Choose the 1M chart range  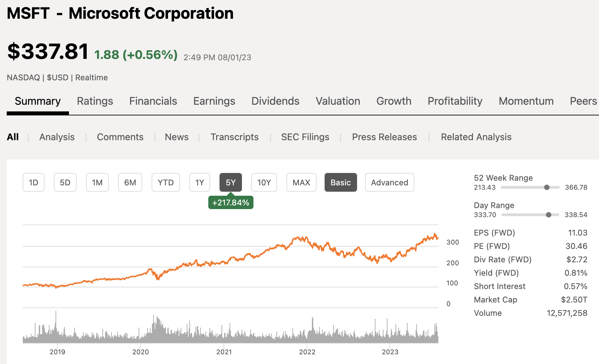(x=97, y=182)
